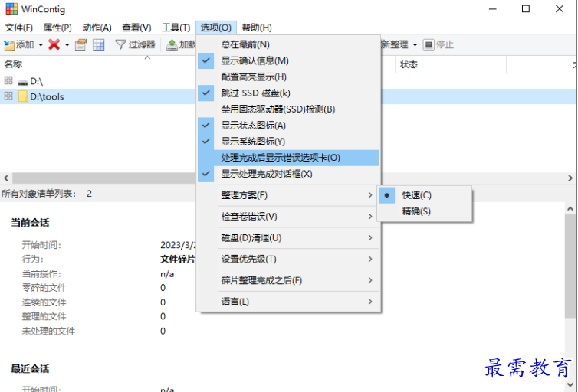Viewport: 578px width, 392px height.
Task: Click the horizontal scrollbar right arrow
Action: 570,178
